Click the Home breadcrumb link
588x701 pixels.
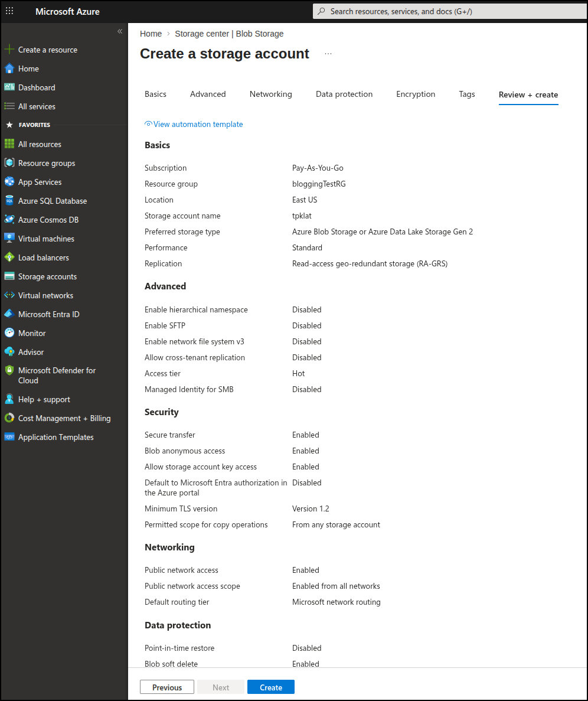(x=151, y=34)
